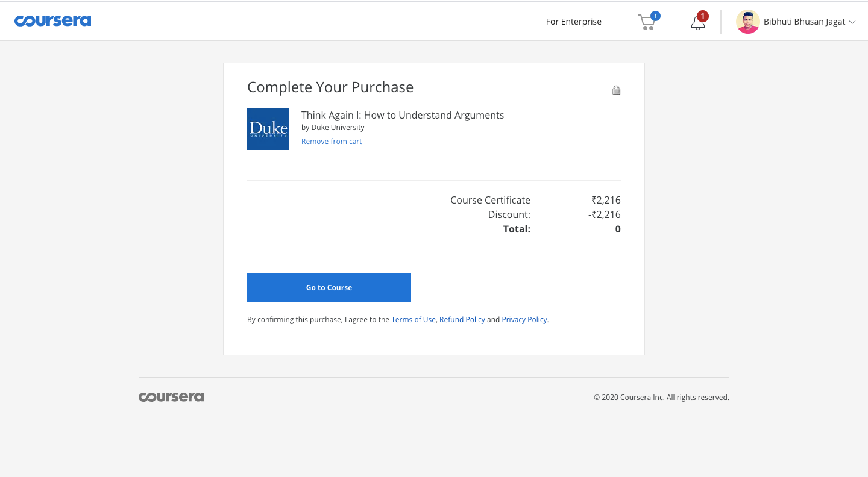Open the Refund Policy link

pyautogui.click(x=462, y=320)
